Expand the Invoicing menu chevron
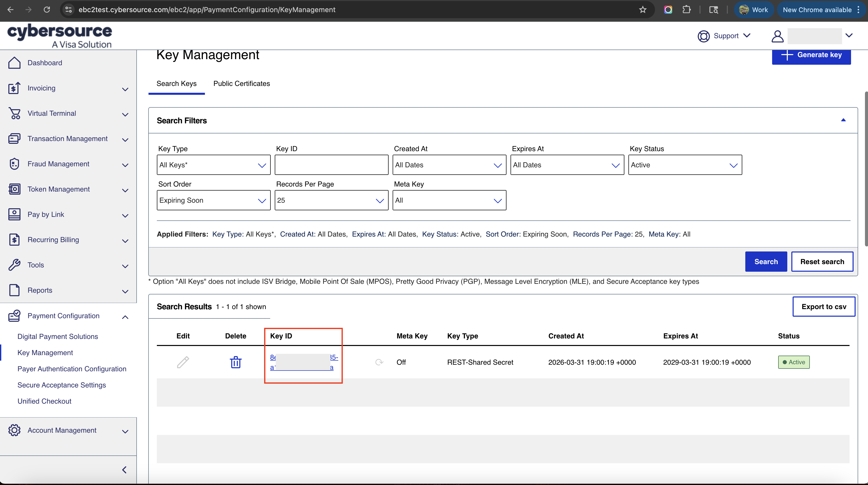 click(x=125, y=89)
